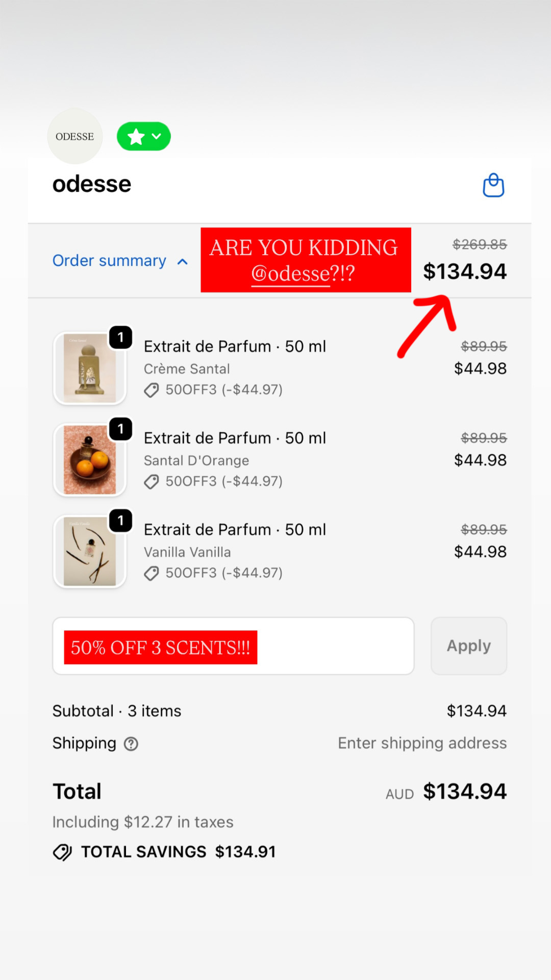Click the Order summary link
This screenshot has height=980, width=551.
(109, 261)
